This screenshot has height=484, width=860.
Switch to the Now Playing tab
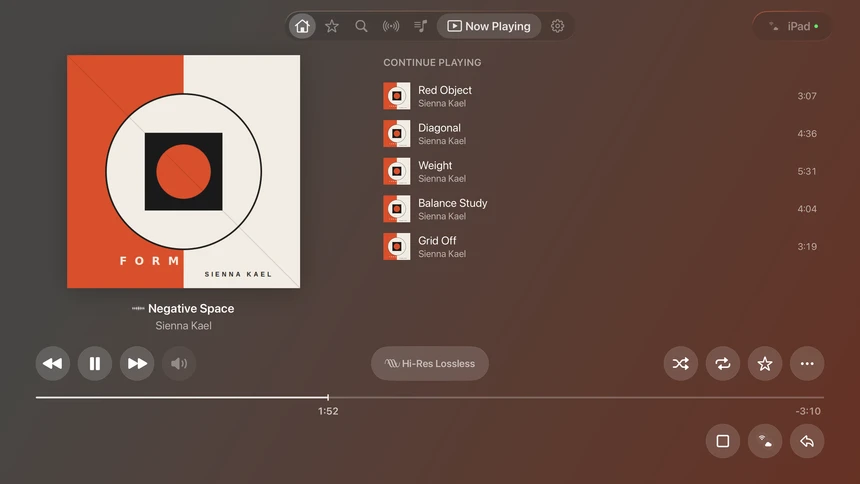coord(489,26)
